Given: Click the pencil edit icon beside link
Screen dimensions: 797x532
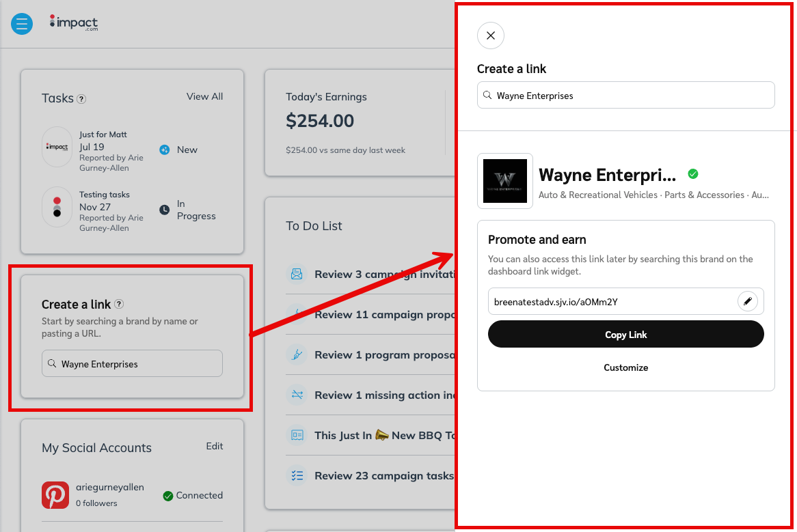Looking at the screenshot, I should 748,301.
